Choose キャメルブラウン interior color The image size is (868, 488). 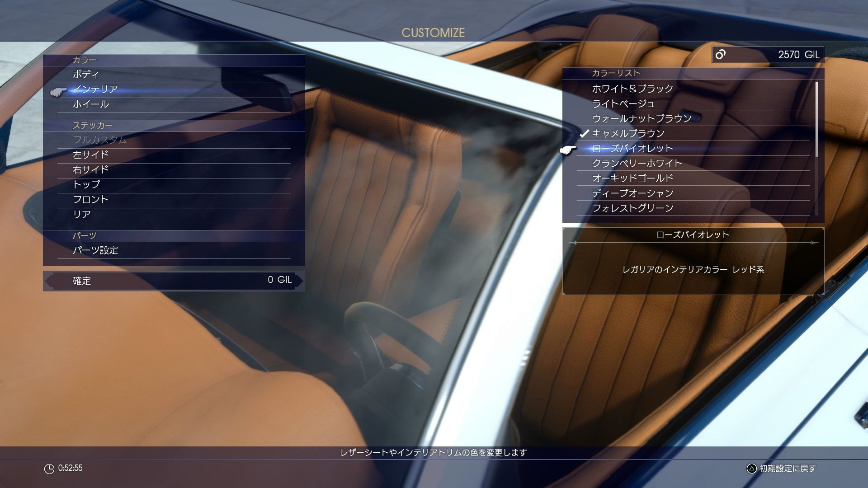693,133
